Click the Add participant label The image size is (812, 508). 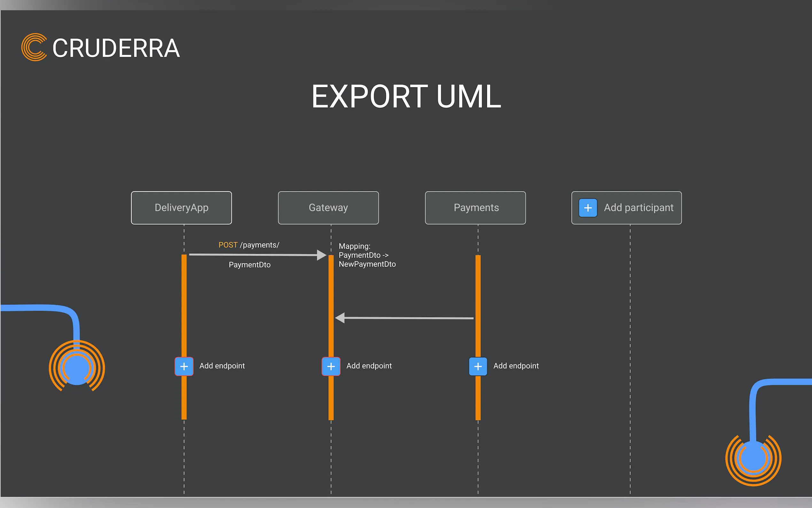(638, 208)
